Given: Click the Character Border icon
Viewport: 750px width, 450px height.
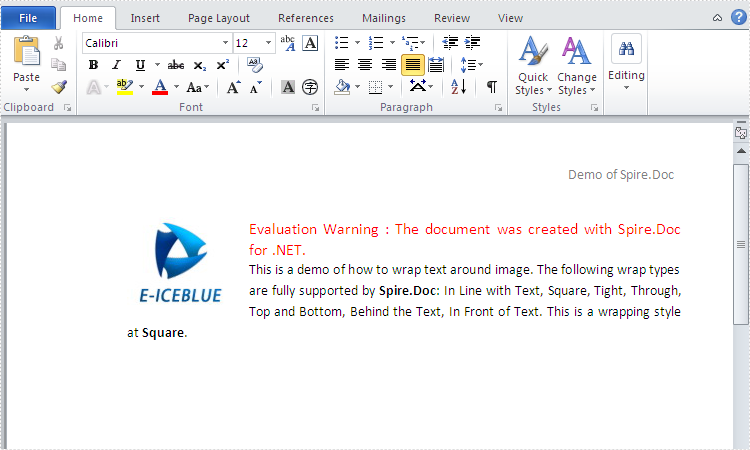Looking at the screenshot, I should (x=310, y=43).
